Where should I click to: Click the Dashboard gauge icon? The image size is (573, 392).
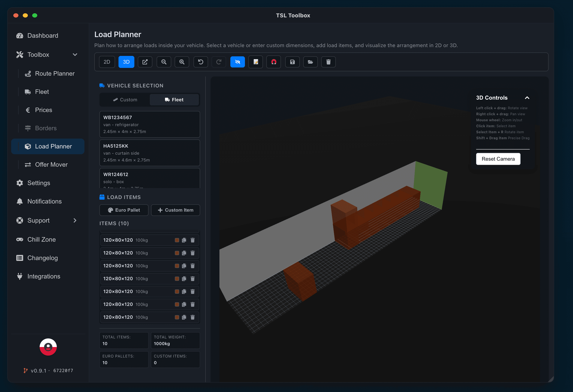pos(20,36)
